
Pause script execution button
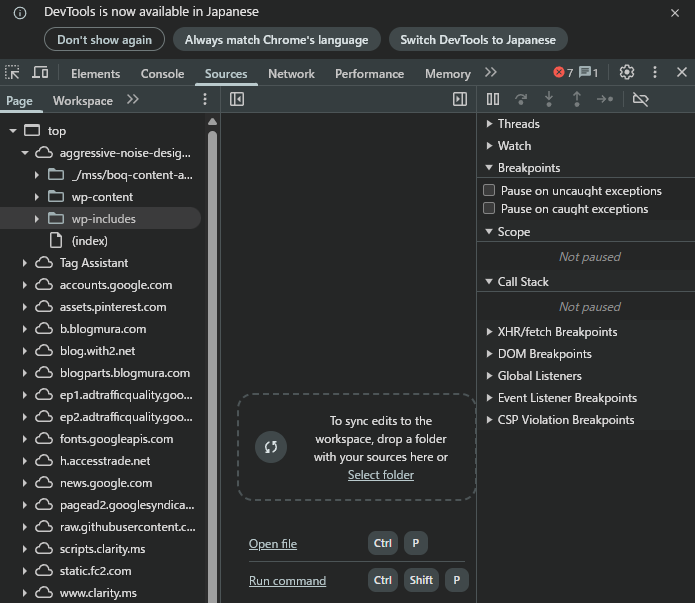click(493, 99)
